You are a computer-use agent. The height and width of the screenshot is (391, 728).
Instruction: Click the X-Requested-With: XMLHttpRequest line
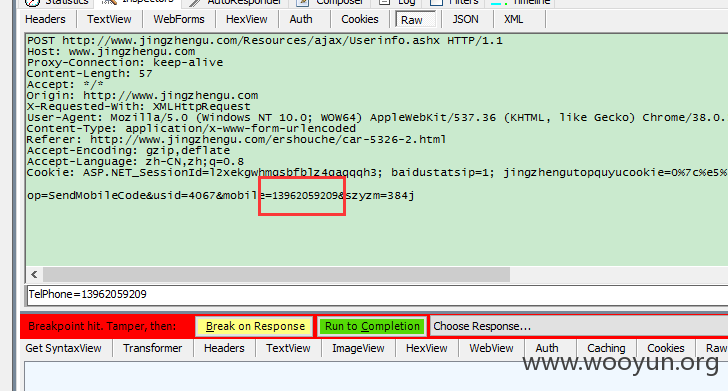coord(138,107)
